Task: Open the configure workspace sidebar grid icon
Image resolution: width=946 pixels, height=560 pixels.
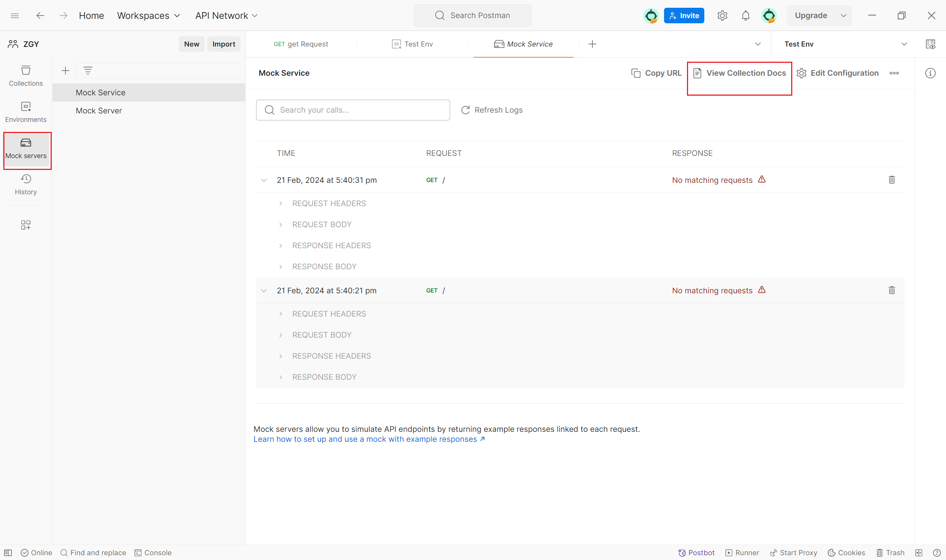Action: [25, 225]
